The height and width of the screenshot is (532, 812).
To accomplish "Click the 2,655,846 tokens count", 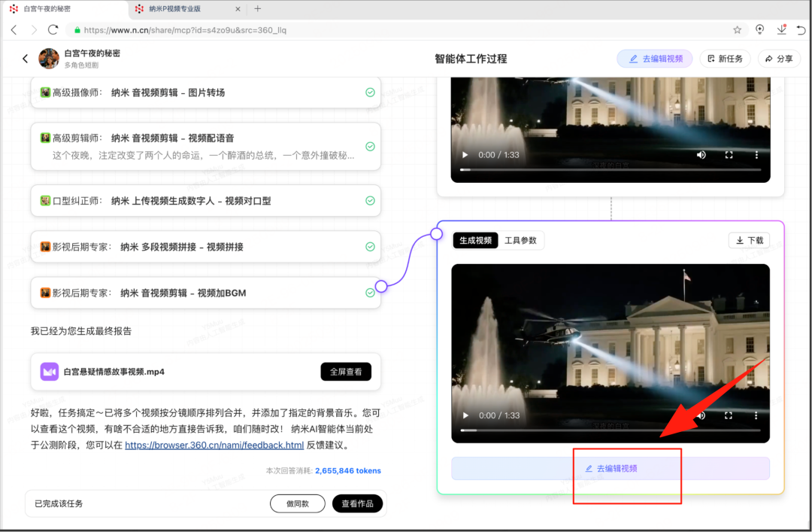I will pos(348,471).
